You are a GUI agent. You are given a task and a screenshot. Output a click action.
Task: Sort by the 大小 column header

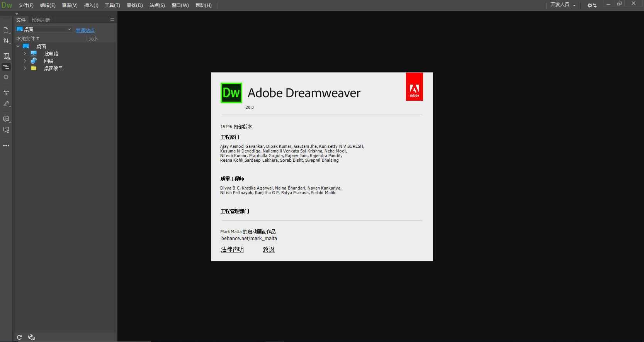(x=93, y=39)
